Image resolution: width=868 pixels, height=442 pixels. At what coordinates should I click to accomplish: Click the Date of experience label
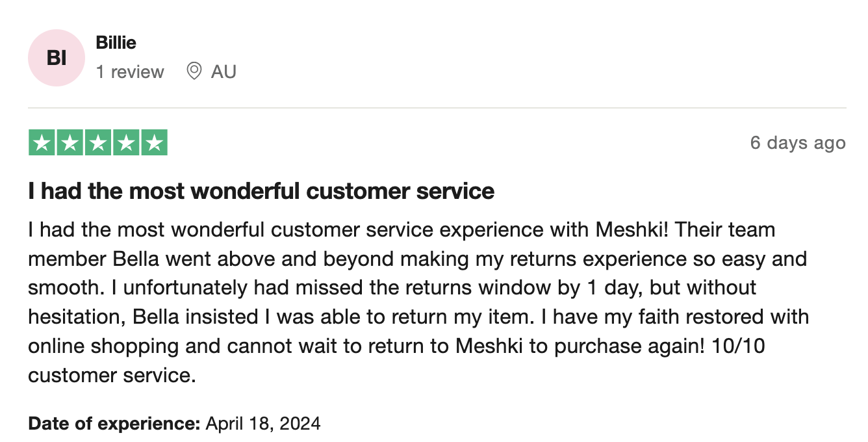[x=114, y=424]
